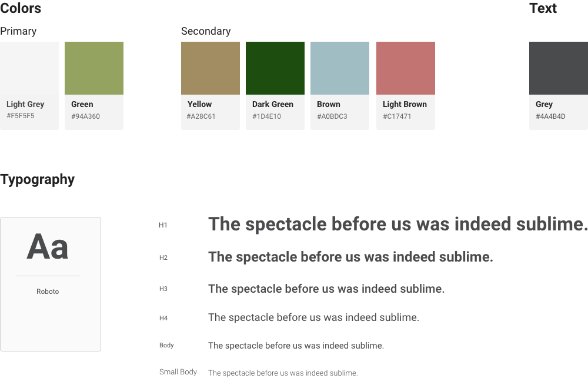The height and width of the screenshot is (385, 588).
Task: Click the #1D4E10 hex value
Action: 266,116
